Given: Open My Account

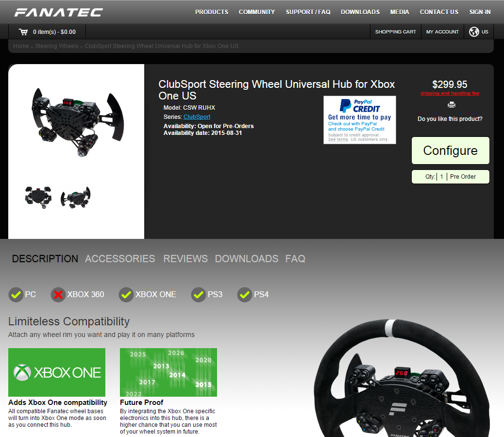Looking at the screenshot, I should pyautogui.click(x=442, y=32).
